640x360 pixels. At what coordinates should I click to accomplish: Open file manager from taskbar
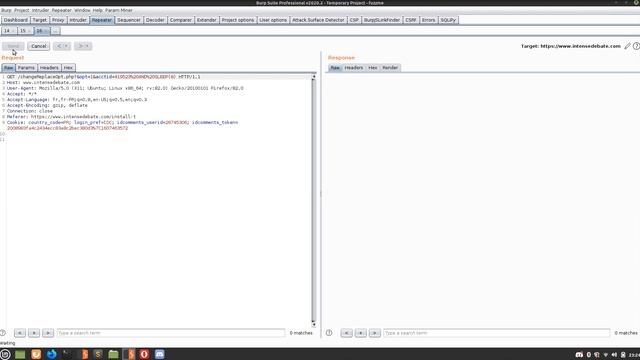pos(113,354)
